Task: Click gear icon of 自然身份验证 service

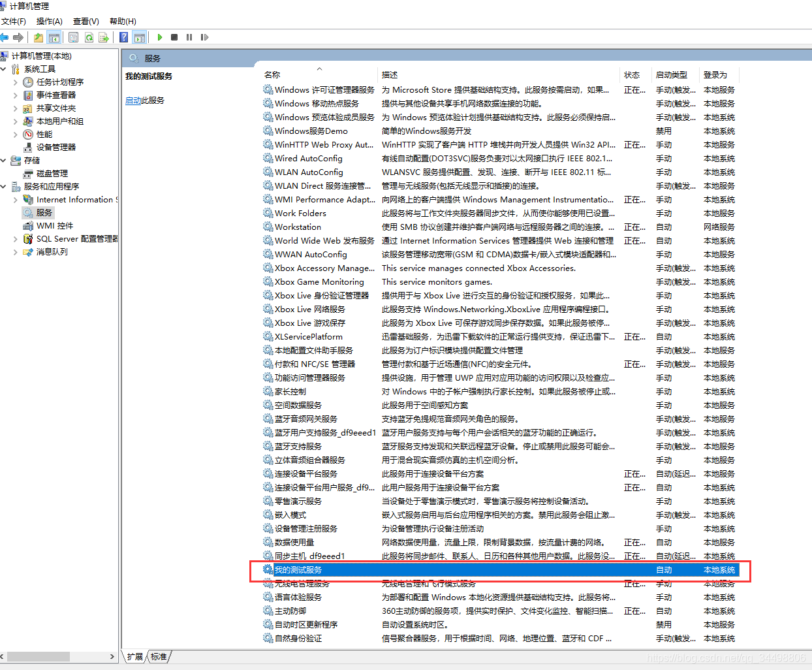Action: (268, 639)
